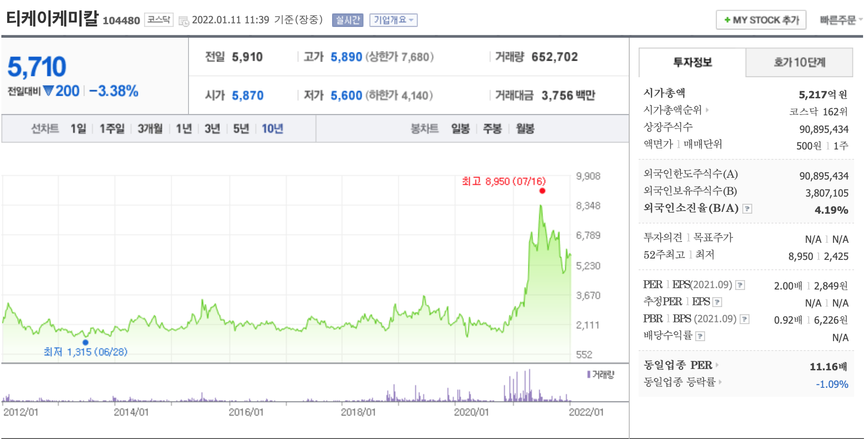Click the green price chart area
The height and width of the screenshot is (439, 868).
tap(286, 268)
